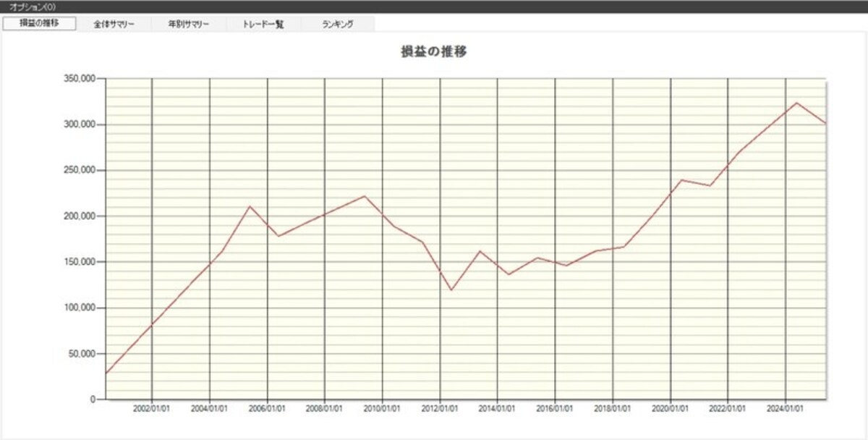868x440 pixels.
Task: Click the 2006/01/01 x-axis date label
Action: [x=267, y=409]
